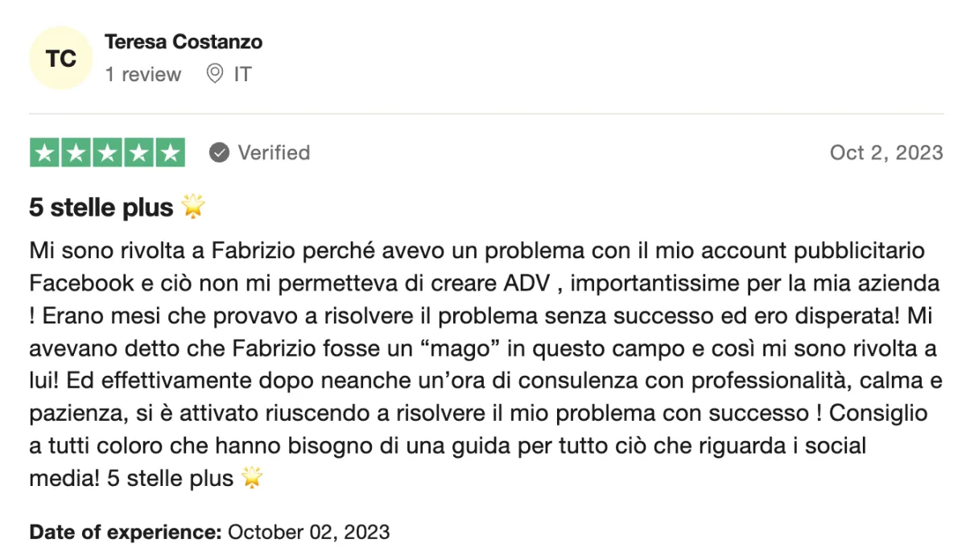Click the star emoji ending the review
This screenshot has width=966, height=560.
pyautogui.click(x=252, y=478)
